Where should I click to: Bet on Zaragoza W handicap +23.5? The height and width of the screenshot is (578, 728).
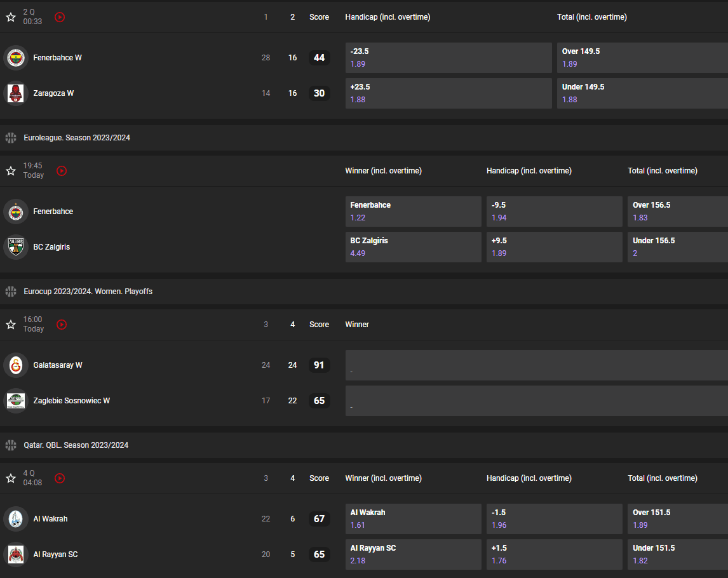click(448, 93)
